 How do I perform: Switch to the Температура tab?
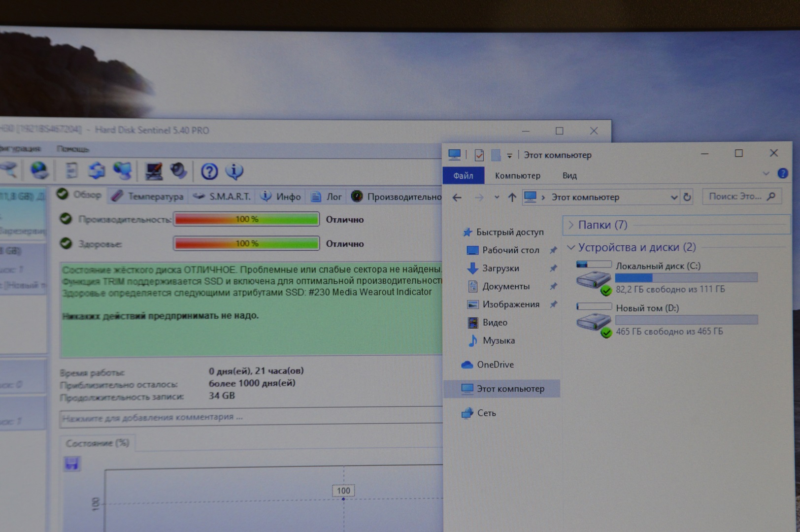coord(148,197)
